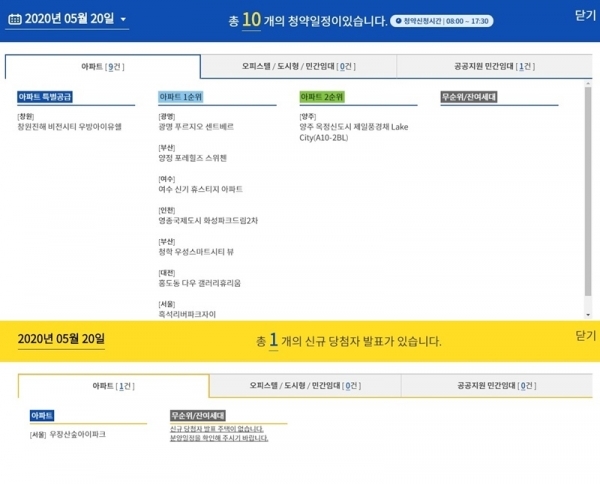Open 청학 우성스마트시티 뷰 listing
The image size is (600, 484).
click(x=196, y=252)
